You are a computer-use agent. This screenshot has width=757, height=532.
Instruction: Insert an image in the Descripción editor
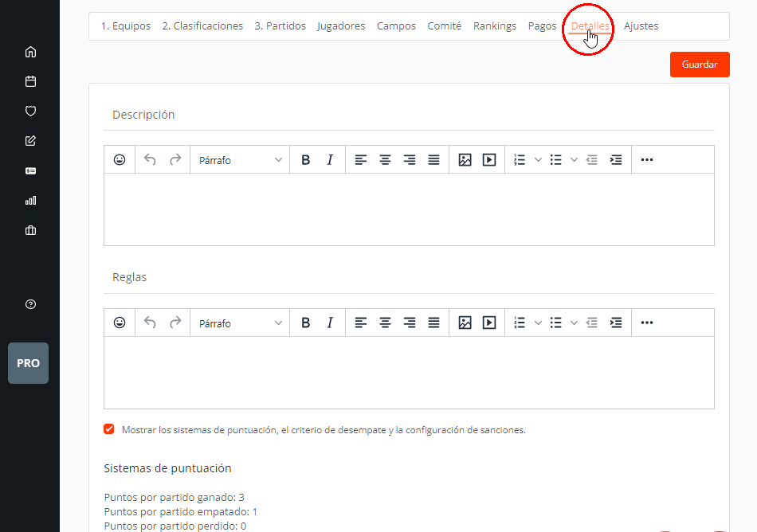[x=465, y=160]
